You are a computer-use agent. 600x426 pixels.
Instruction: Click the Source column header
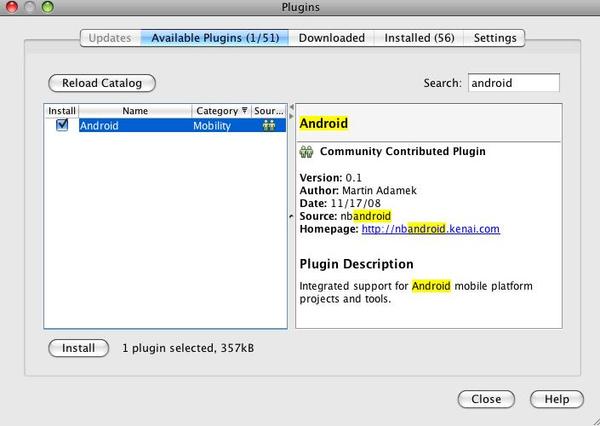pyautogui.click(x=269, y=111)
